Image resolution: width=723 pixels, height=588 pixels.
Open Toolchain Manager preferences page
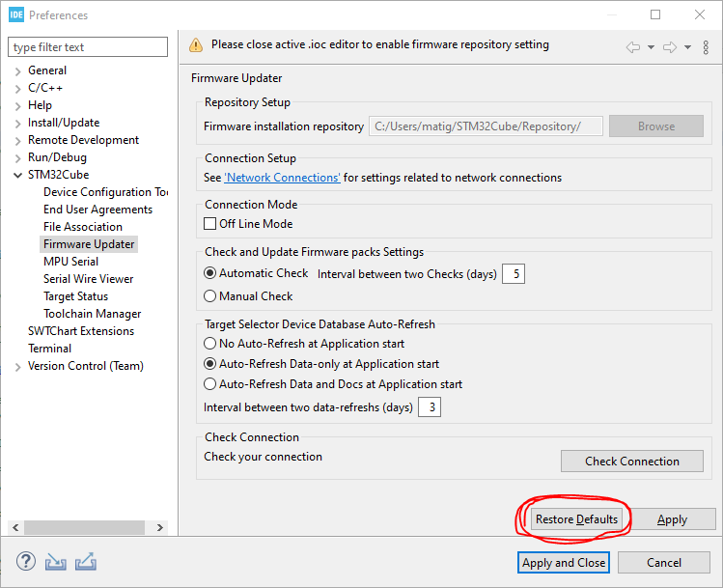pyautogui.click(x=92, y=314)
